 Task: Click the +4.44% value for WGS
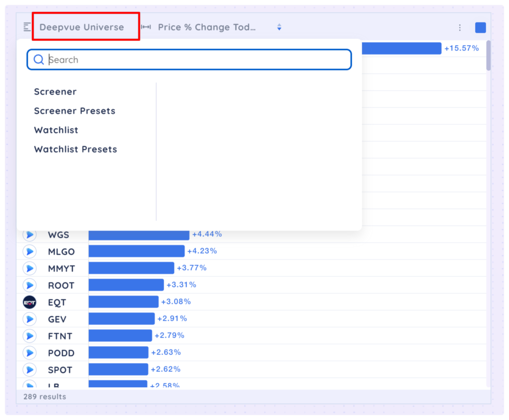(207, 234)
